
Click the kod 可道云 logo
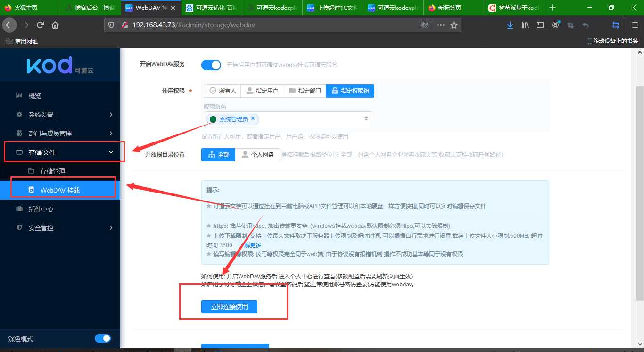tap(60, 66)
